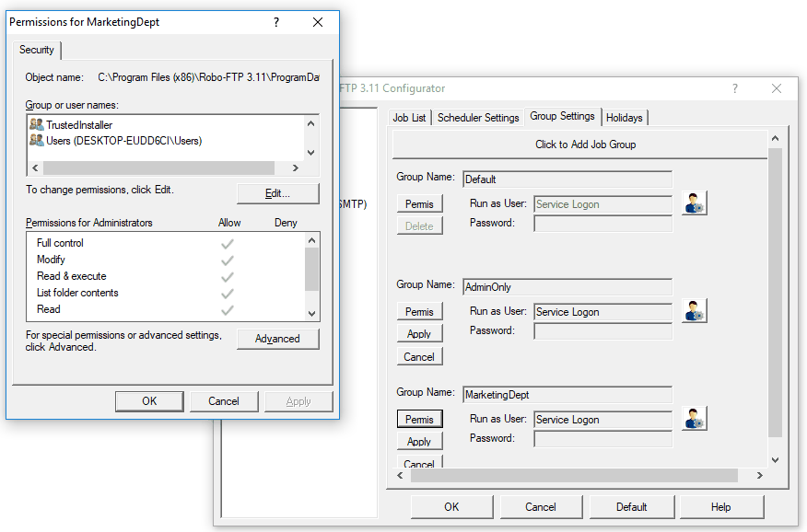The width and height of the screenshot is (807, 532).
Task: Click Apply button for MarketingDept group
Action: 419,441
